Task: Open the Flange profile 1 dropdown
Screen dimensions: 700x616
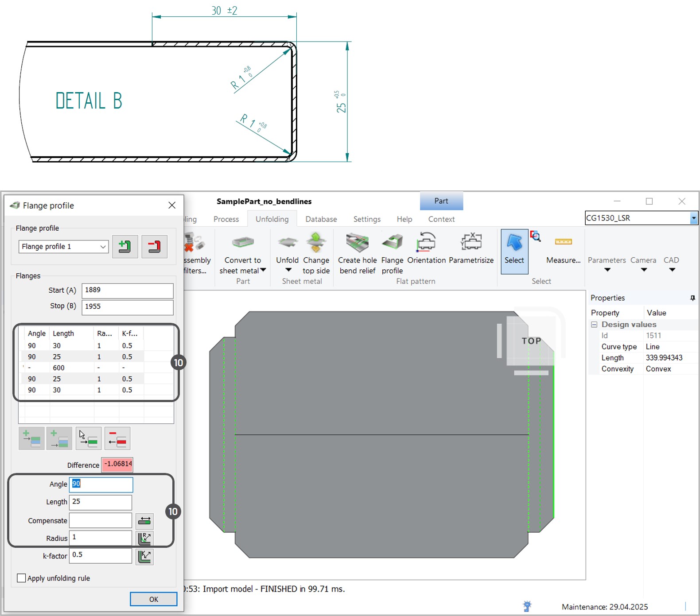Action: click(x=103, y=247)
